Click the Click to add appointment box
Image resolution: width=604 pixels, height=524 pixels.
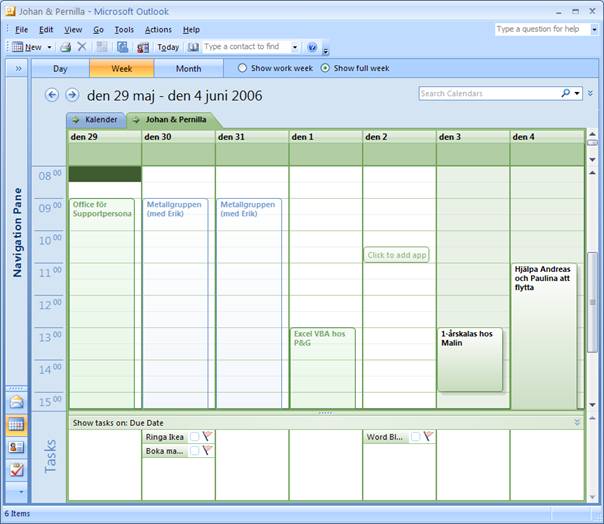396,255
